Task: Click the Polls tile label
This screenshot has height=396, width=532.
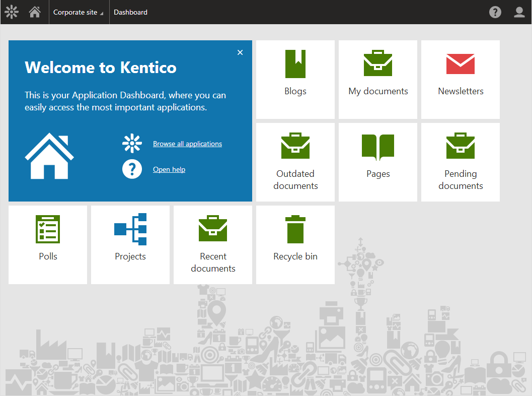Action: pyautogui.click(x=48, y=256)
